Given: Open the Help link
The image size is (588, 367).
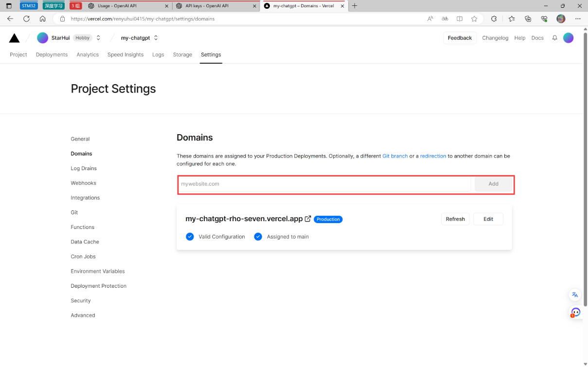Looking at the screenshot, I should pos(520,38).
